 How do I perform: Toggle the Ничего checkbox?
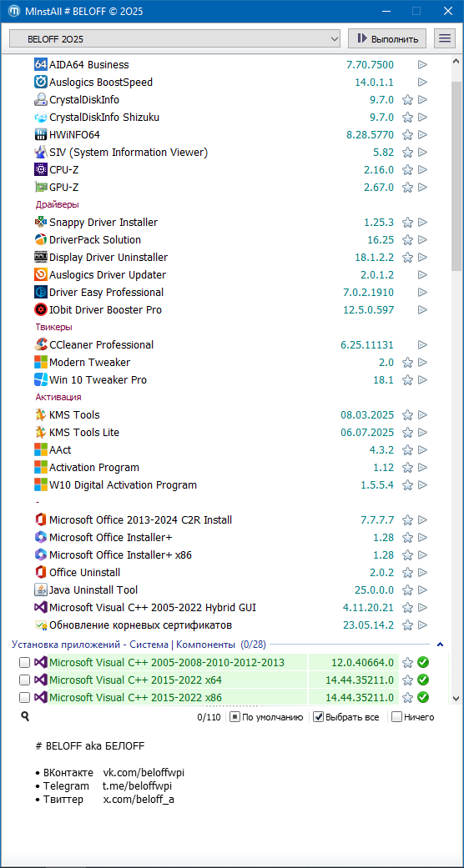[x=396, y=717]
